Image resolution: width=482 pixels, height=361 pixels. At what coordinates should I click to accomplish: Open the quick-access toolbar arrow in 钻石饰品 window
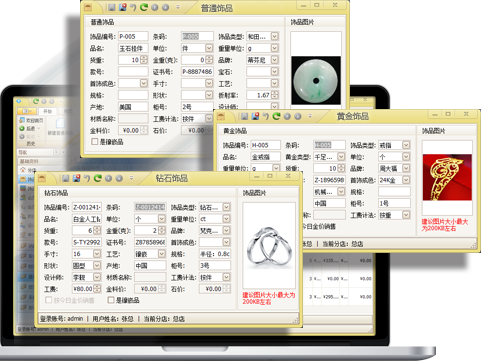pos(132,178)
